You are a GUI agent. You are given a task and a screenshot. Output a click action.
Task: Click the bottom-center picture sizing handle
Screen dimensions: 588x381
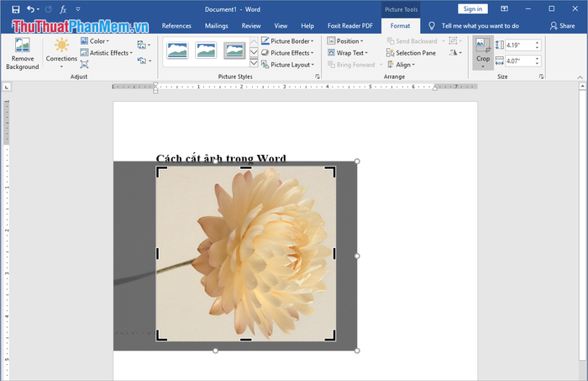click(215, 351)
